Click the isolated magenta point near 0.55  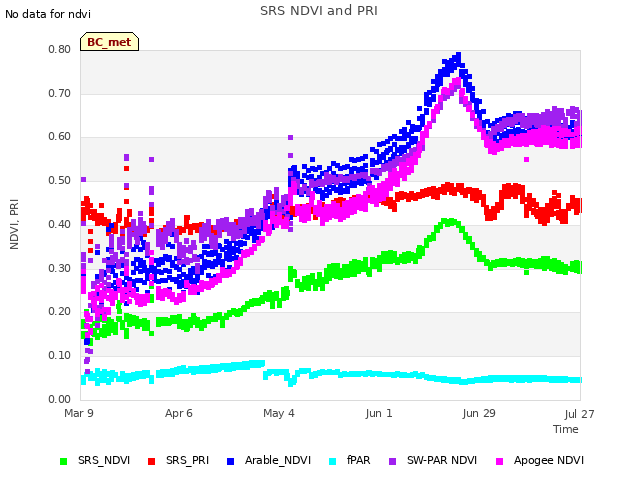coord(527,160)
